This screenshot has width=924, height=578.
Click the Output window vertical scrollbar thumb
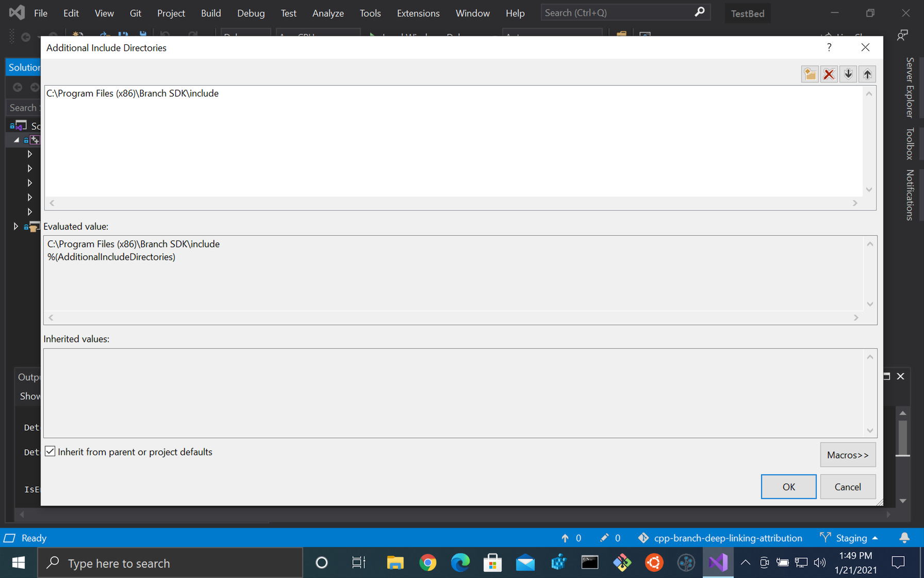tap(902, 438)
